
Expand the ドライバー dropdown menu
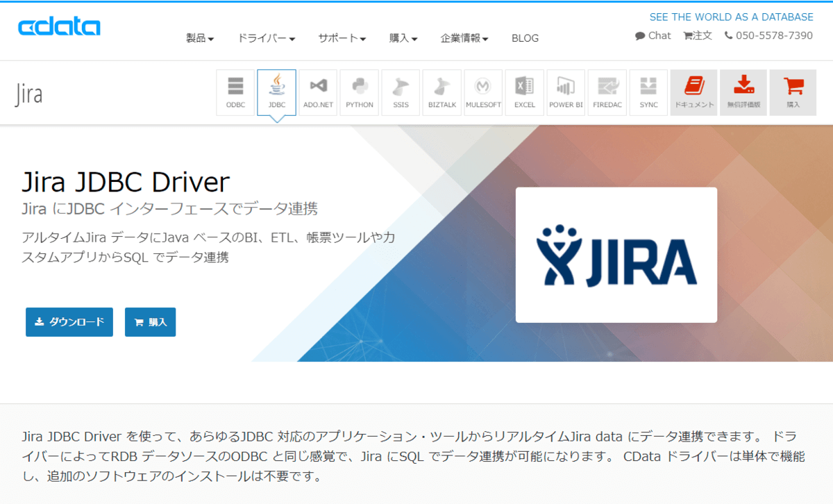(267, 38)
